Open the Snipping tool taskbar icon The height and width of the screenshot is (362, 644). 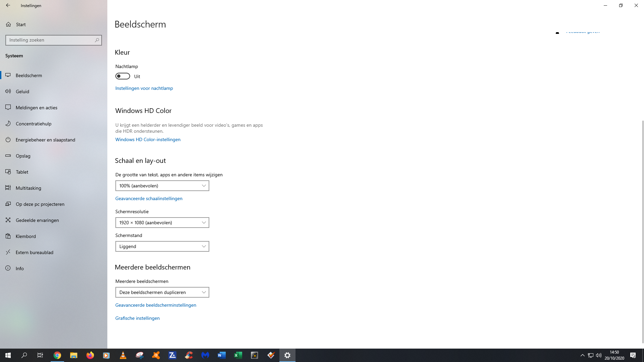(140, 355)
